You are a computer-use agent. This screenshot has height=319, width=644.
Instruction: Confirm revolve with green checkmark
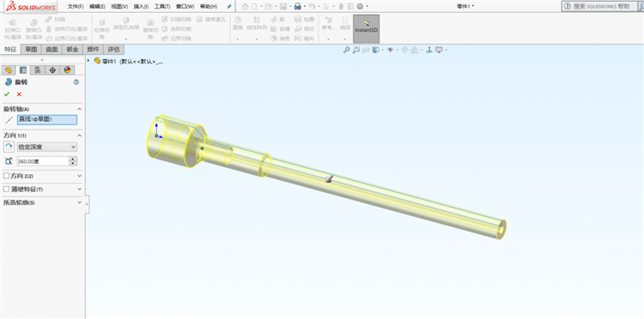pos(7,94)
